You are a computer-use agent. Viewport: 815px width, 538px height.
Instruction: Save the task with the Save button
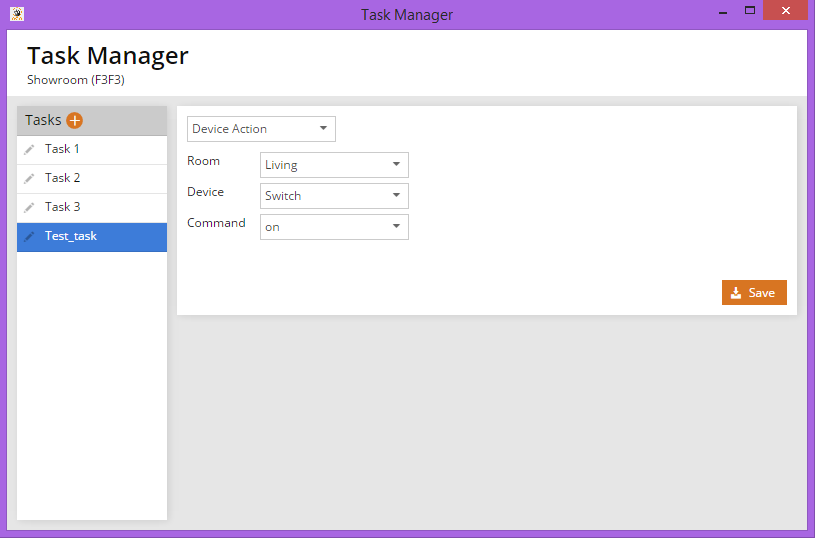pos(754,293)
